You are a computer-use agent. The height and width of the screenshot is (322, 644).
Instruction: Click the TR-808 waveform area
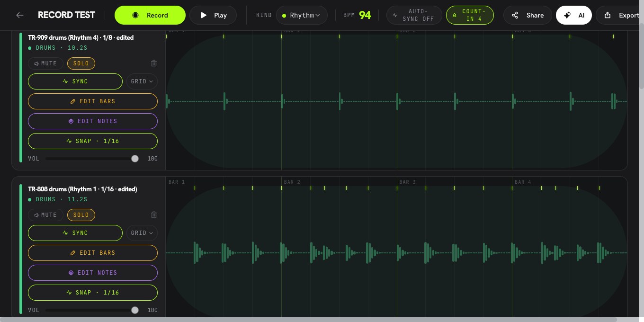[396, 253]
